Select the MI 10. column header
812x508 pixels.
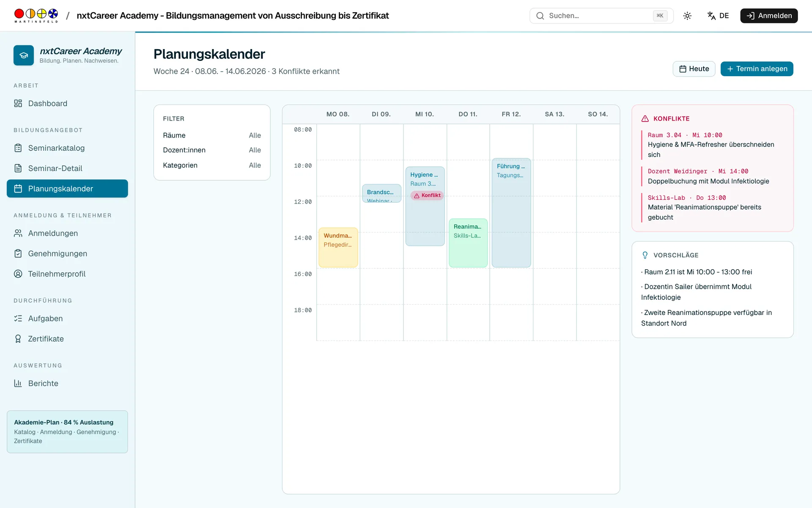tap(425, 114)
